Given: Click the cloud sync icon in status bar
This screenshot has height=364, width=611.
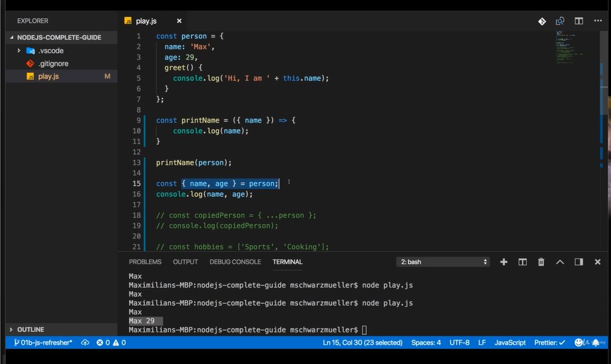Looking at the screenshot, I should 85,342.
